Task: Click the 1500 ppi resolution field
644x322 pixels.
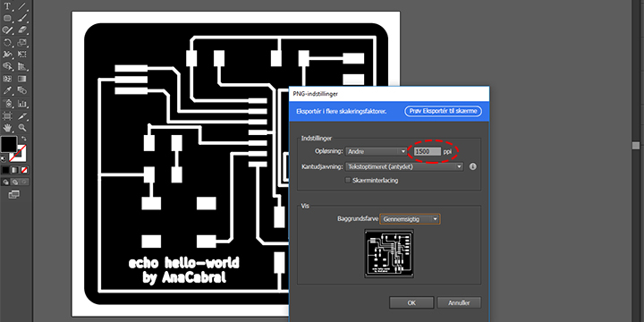Action: pos(428,151)
